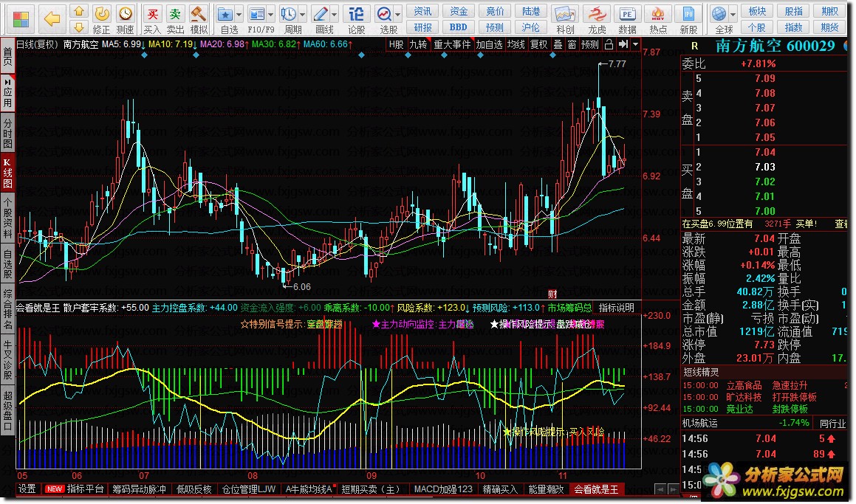Expand the 自选 dropdown arrow

(239, 14)
